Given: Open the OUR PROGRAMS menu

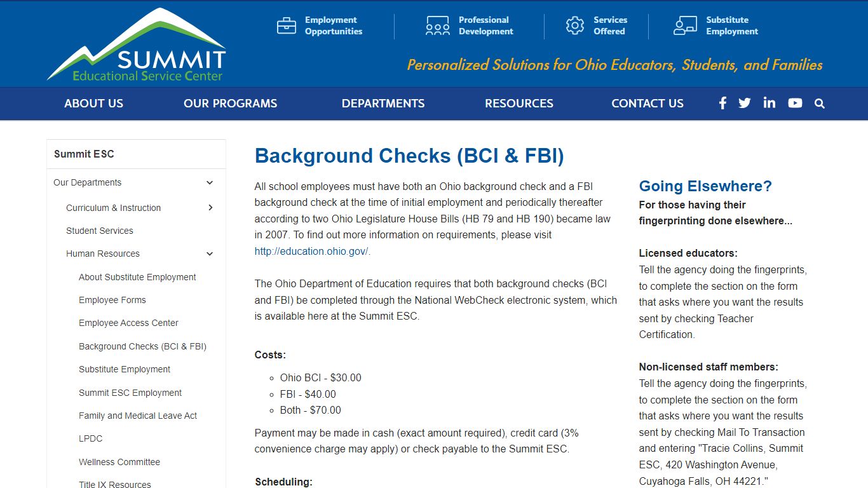Looking at the screenshot, I should click(231, 104).
